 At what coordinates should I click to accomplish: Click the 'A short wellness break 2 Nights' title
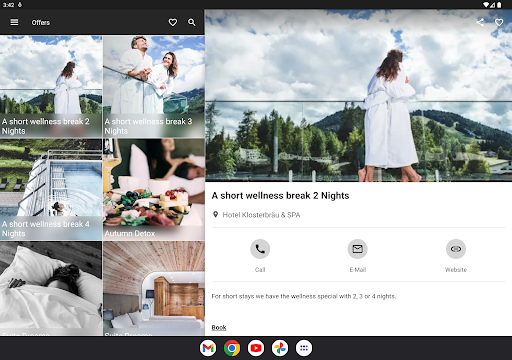(x=280, y=196)
